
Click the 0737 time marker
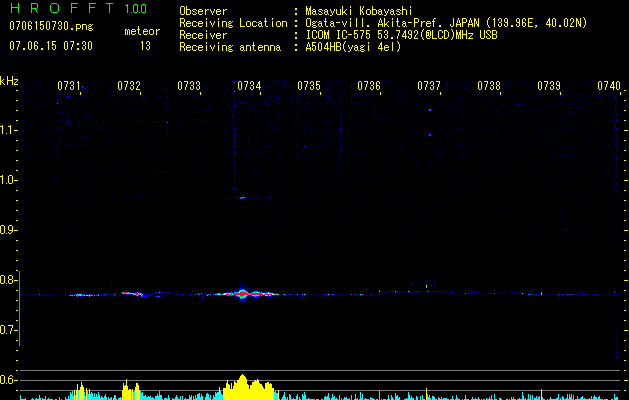[429, 85]
